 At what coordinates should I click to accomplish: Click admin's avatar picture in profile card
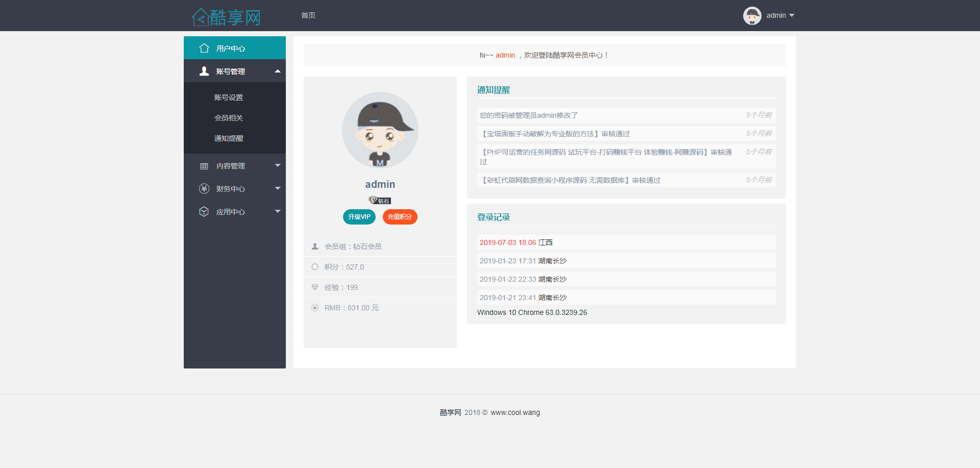tap(380, 130)
